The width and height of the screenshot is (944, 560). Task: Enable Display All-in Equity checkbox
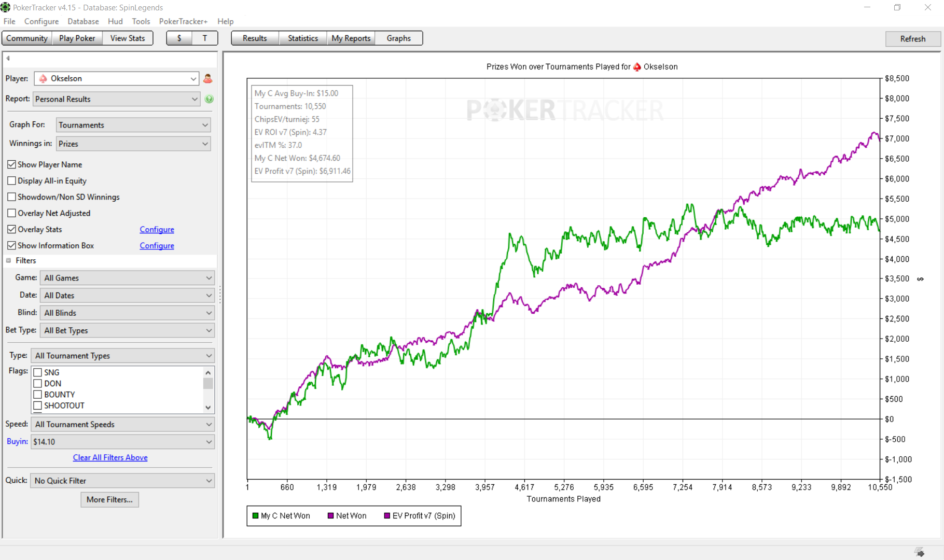point(11,180)
